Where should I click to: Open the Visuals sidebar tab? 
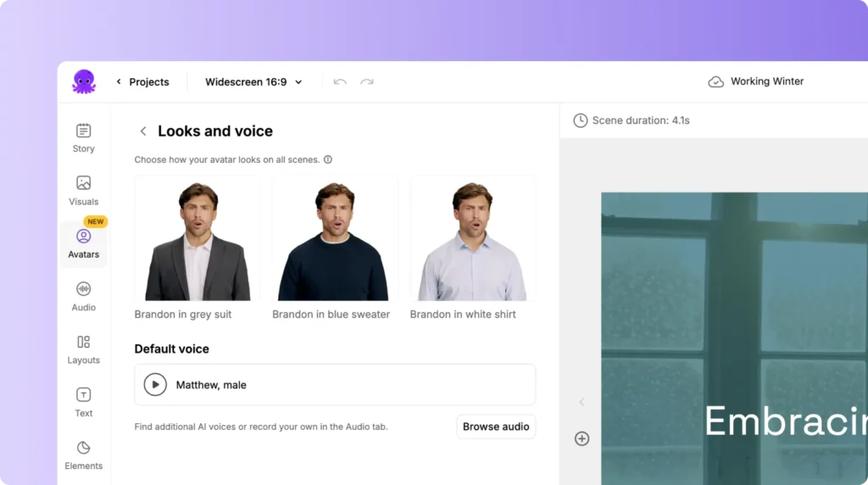[83, 191]
